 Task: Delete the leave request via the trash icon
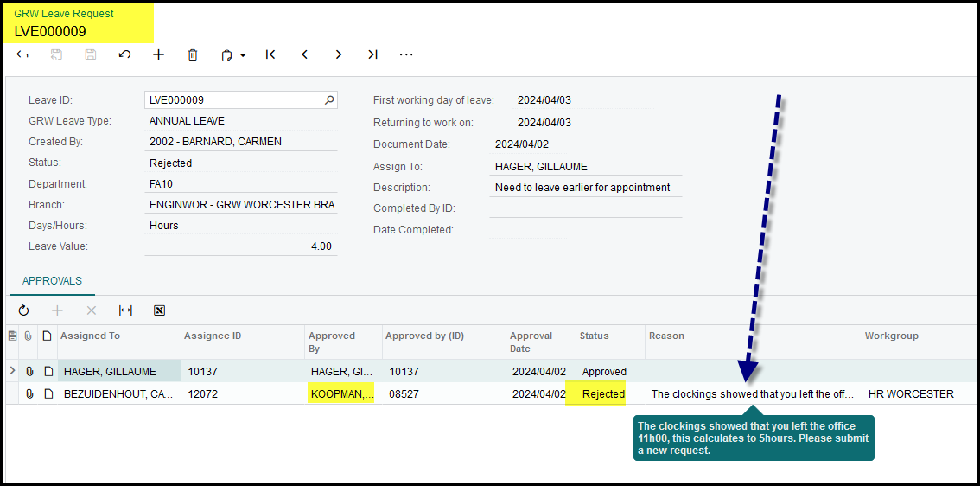[193, 54]
